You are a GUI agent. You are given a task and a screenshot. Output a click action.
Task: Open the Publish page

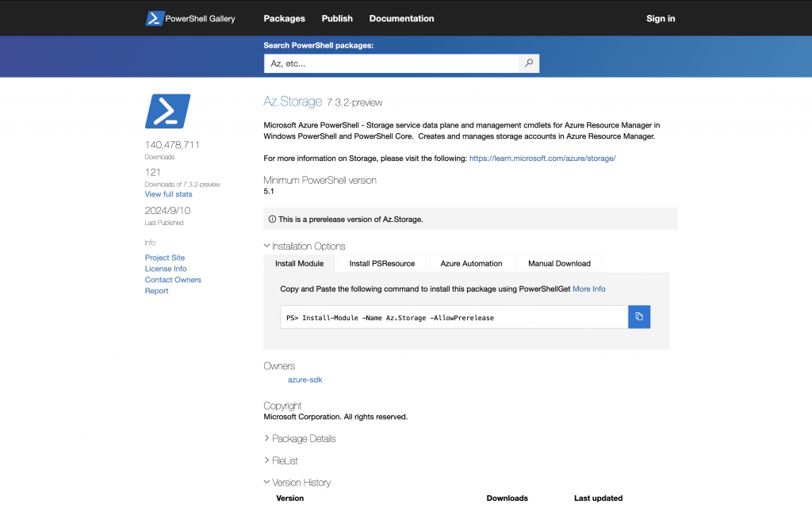click(337, 18)
